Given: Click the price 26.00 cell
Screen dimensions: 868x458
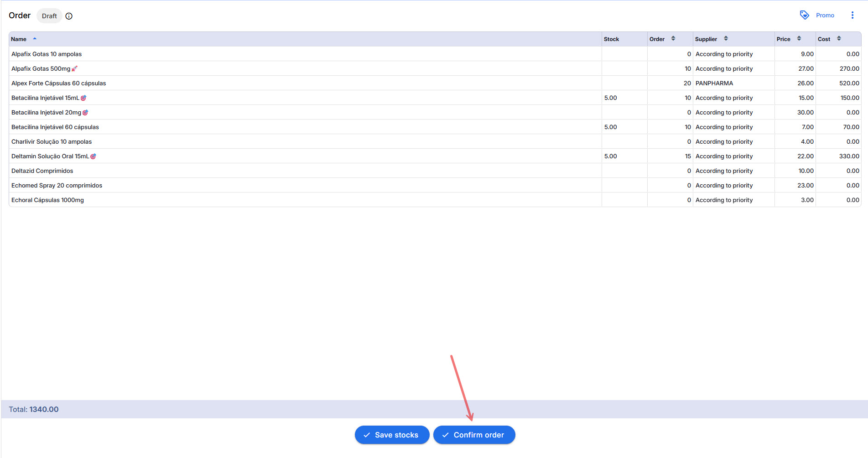Looking at the screenshot, I should [795, 83].
